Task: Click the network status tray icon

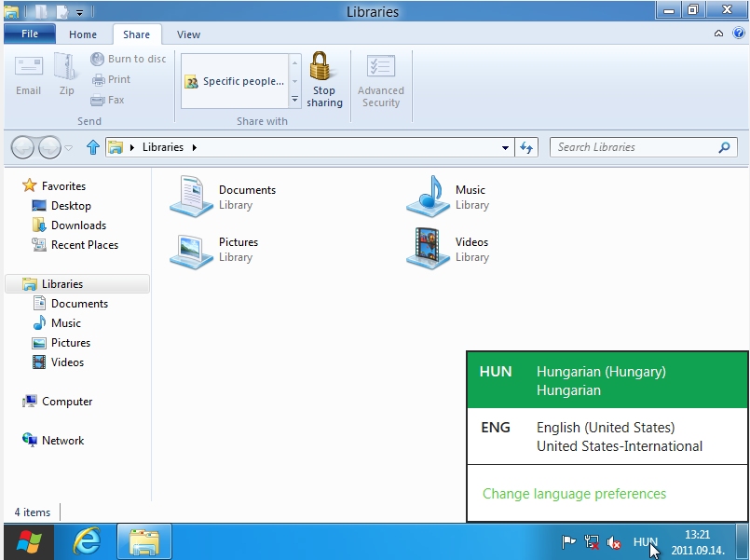Action: 592,541
